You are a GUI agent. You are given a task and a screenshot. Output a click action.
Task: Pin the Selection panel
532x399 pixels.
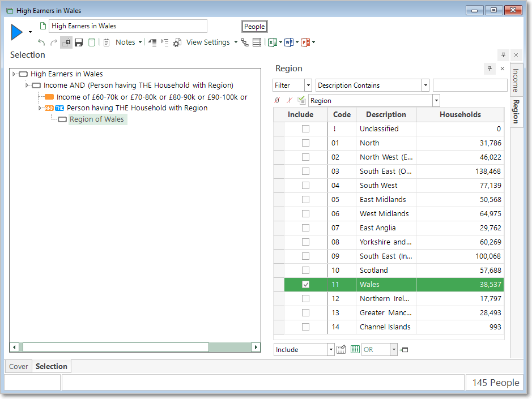pyautogui.click(x=503, y=55)
